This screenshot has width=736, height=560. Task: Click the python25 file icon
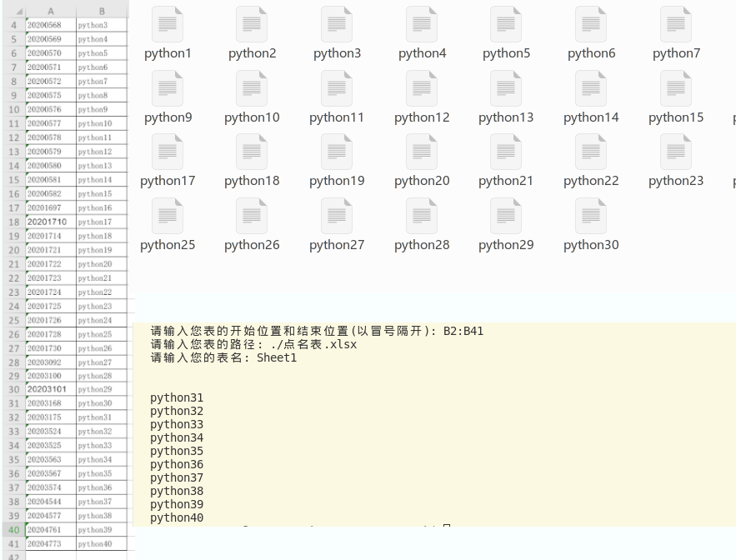[168, 217]
